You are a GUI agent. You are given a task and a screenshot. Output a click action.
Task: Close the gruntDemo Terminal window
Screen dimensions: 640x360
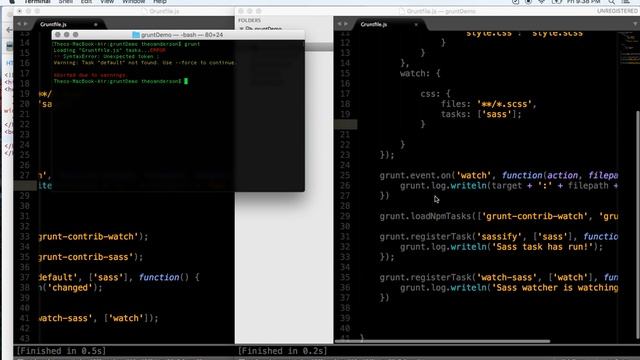coord(58,35)
